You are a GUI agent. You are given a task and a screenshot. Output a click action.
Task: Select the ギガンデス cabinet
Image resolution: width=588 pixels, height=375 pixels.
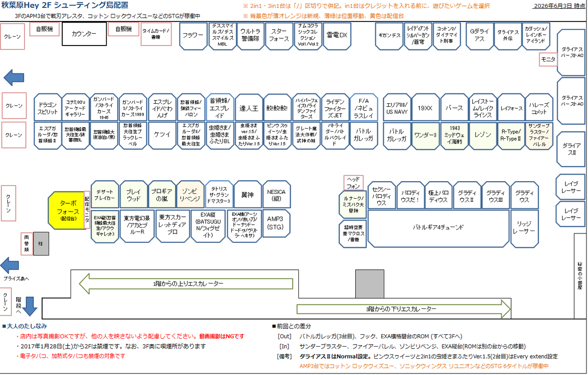(x=390, y=36)
